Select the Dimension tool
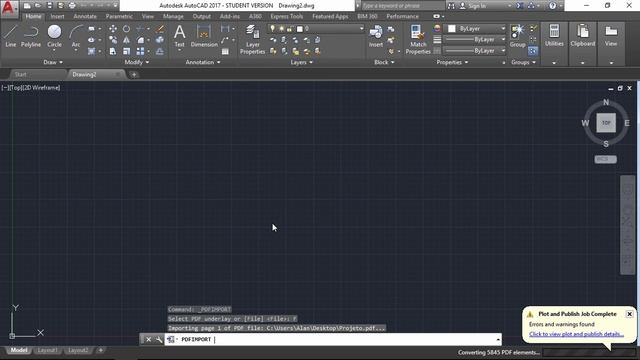Image resolution: width=640 pixels, height=360 pixels. 204,36
